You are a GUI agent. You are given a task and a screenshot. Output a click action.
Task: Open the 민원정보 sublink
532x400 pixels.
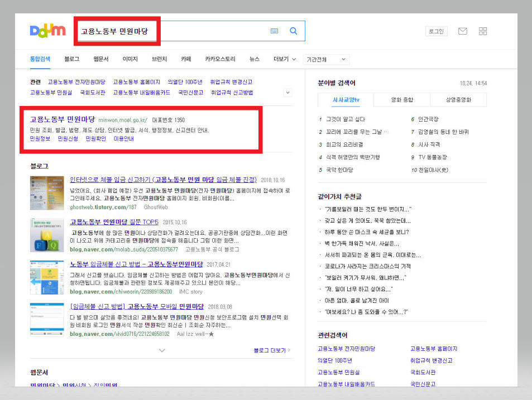tap(40, 139)
